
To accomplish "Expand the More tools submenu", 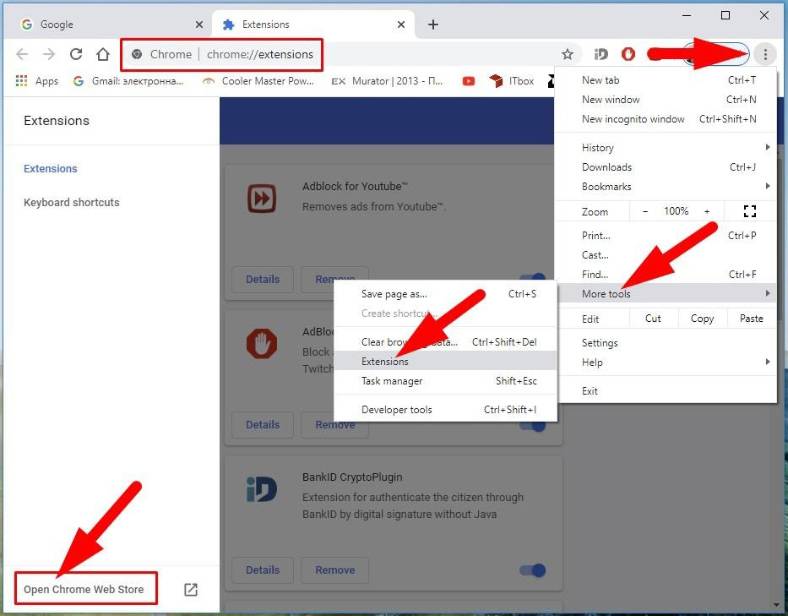I will [x=666, y=293].
